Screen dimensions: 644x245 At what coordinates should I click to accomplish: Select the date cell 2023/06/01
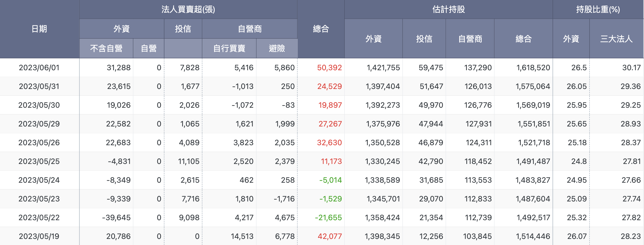point(39,68)
